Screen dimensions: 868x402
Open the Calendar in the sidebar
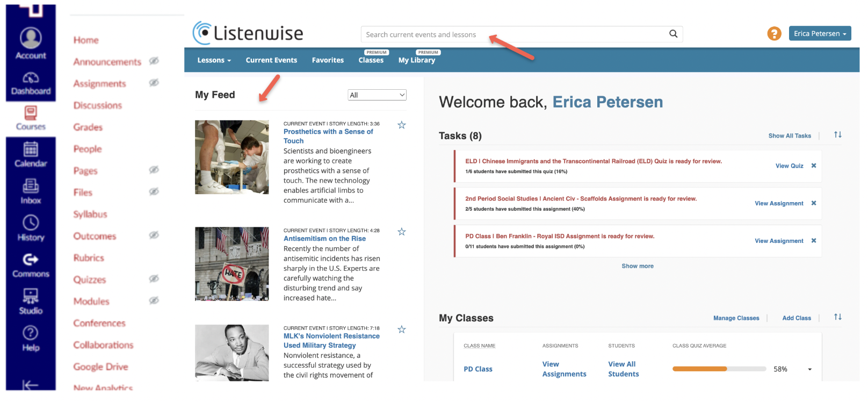tap(31, 155)
